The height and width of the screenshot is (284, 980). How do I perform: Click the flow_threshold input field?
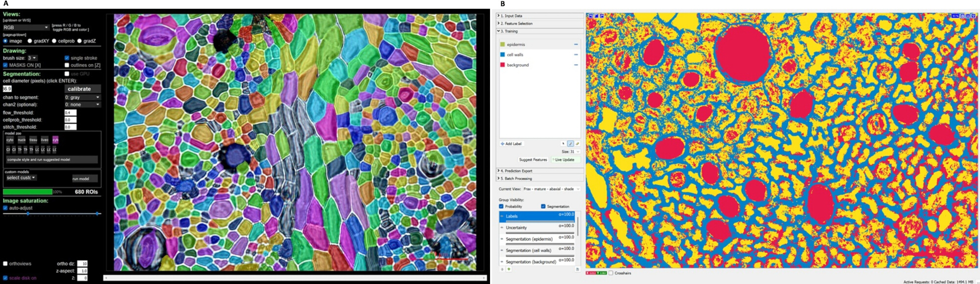(x=70, y=113)
